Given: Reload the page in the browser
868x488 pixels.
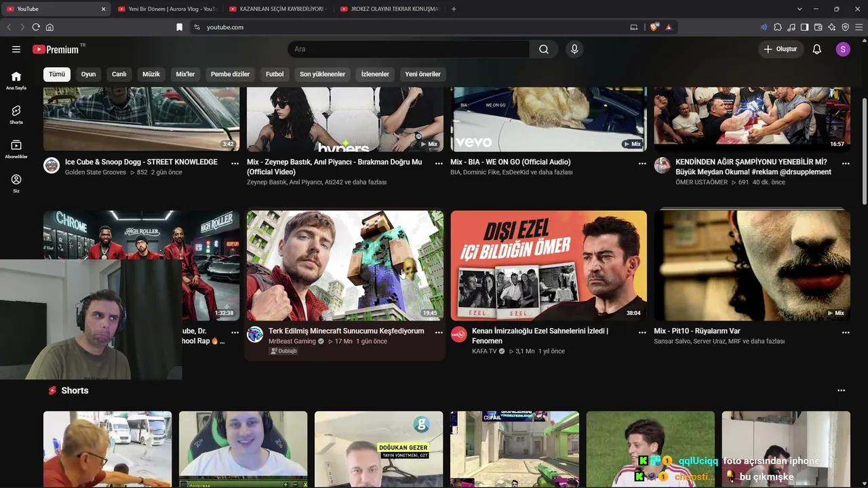Looking at the screenshot, I should [36, 27].
